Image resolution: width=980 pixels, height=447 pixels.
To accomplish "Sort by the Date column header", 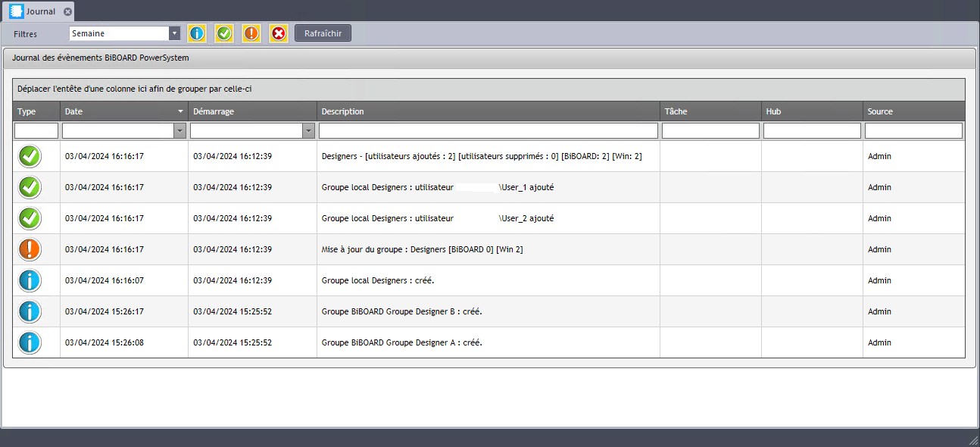I will (x=124, y=111).
